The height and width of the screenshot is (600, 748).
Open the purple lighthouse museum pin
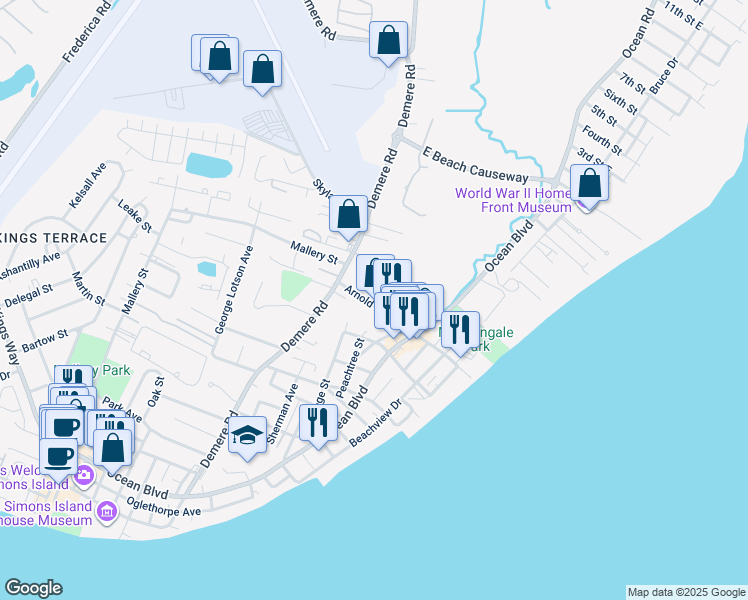pos(108,512)
